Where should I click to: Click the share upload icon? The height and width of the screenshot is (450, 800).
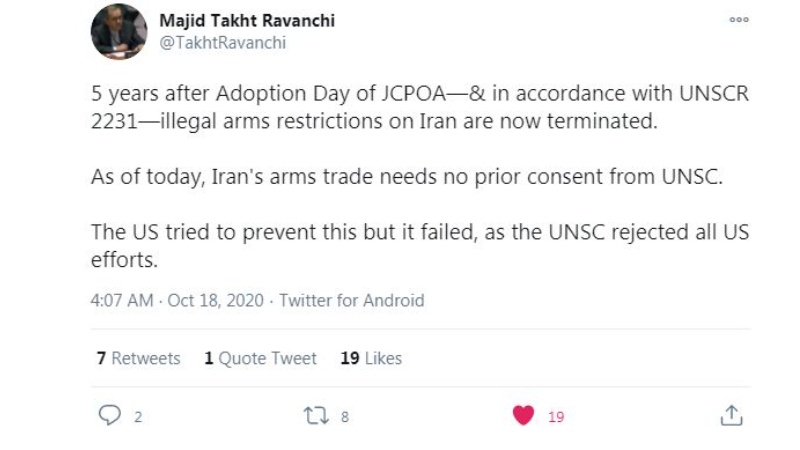coord(731,415)
